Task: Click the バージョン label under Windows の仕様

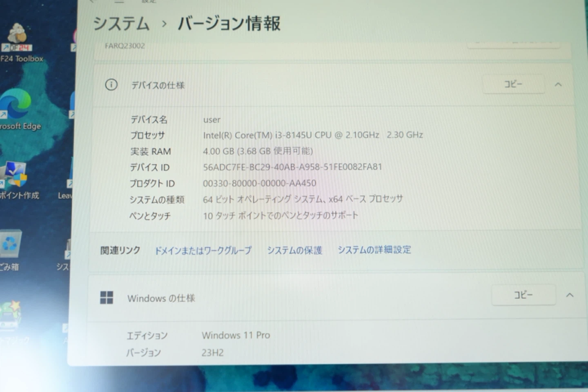Action: (x=143, y=353)
